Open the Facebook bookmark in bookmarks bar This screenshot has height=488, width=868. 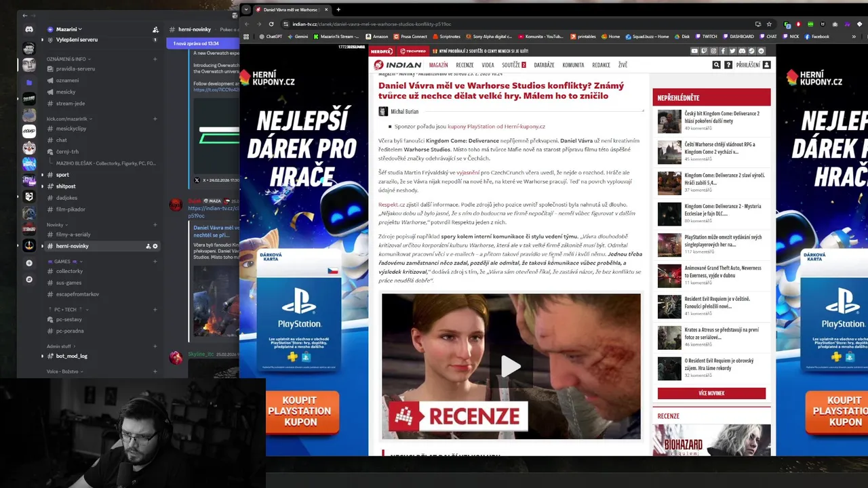coord(816,37)
